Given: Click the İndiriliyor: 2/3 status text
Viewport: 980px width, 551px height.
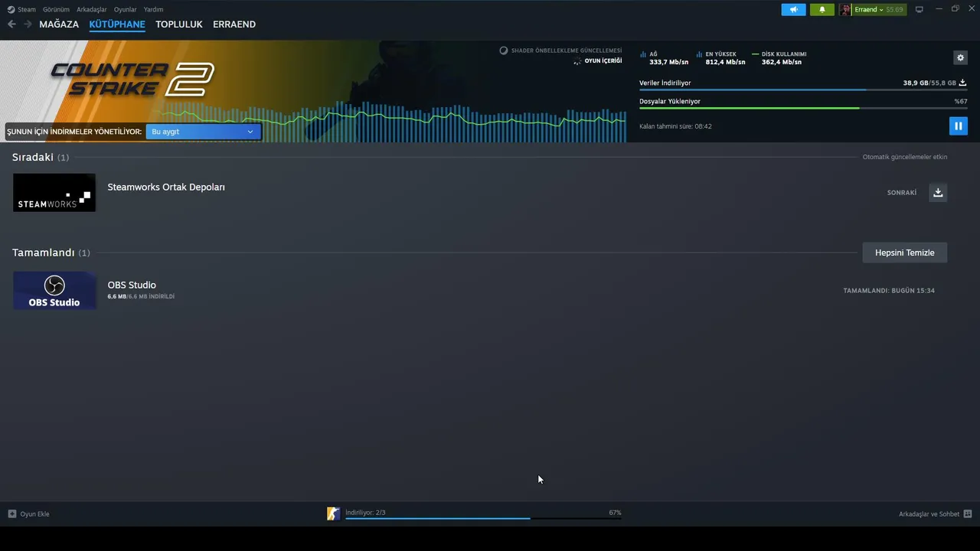Looking at the screenshot, I should (x=365, y=513).
